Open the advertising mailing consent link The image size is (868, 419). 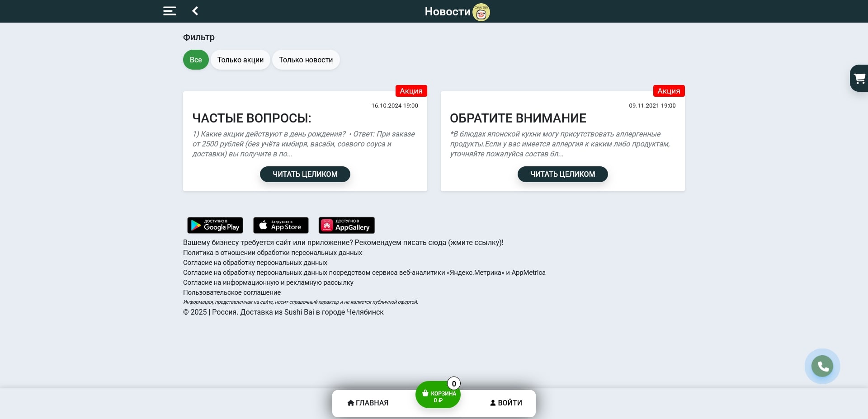coord(268,282)
